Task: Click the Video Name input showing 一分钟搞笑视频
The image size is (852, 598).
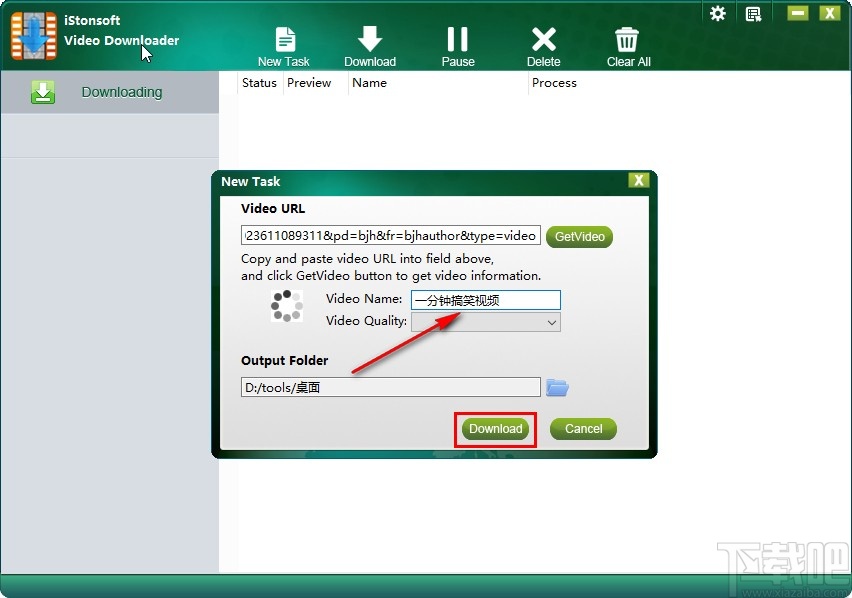Action: [485, 299]
